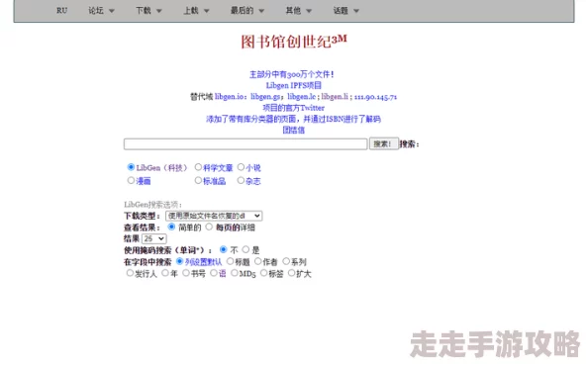This screenshot has height=368, width=588.
Task: Select the 小说 radio button
Action: pyautogui.click(x=241, y=167)
